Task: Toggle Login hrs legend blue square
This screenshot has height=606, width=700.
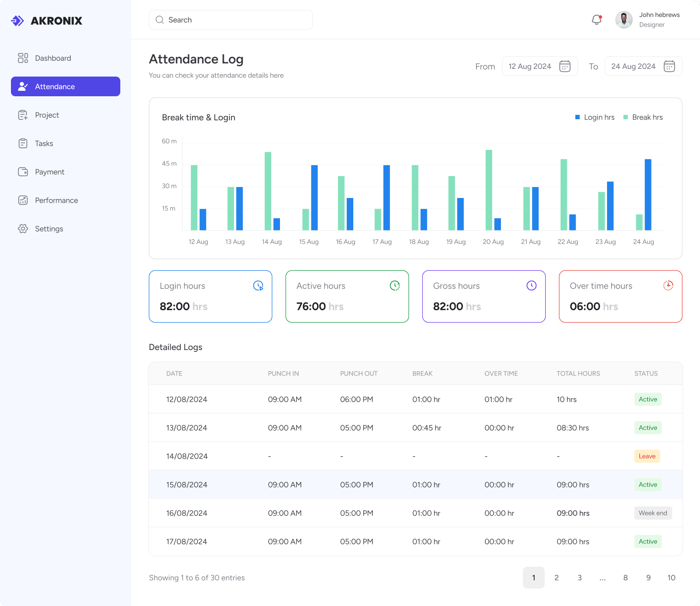Action: pos(577,117)
